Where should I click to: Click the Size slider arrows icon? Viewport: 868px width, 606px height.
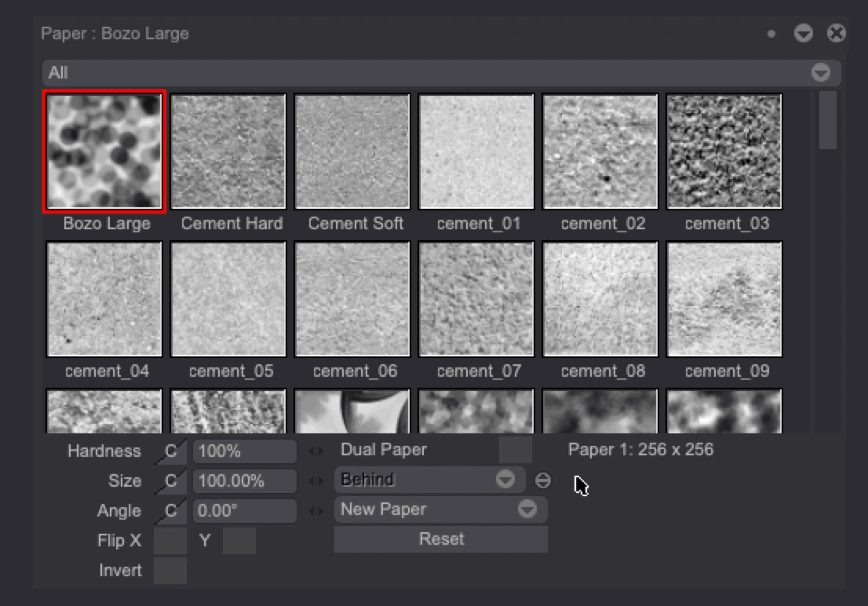click(316, 481)
